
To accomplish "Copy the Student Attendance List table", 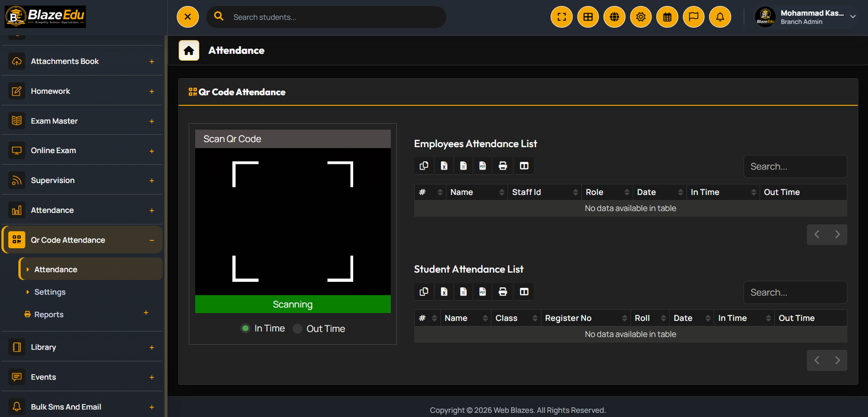I will click(x=424, y=292).
